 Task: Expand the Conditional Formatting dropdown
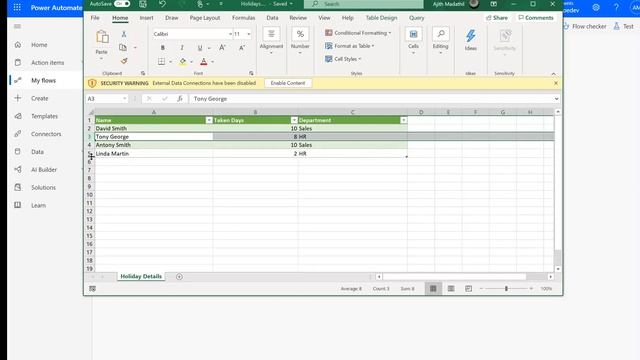point(390,33)
